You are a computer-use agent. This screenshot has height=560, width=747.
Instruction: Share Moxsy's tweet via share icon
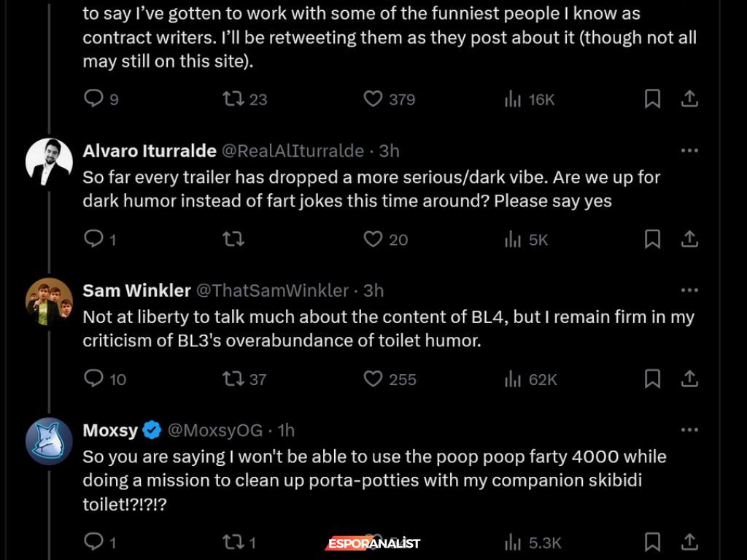(689, 542)
